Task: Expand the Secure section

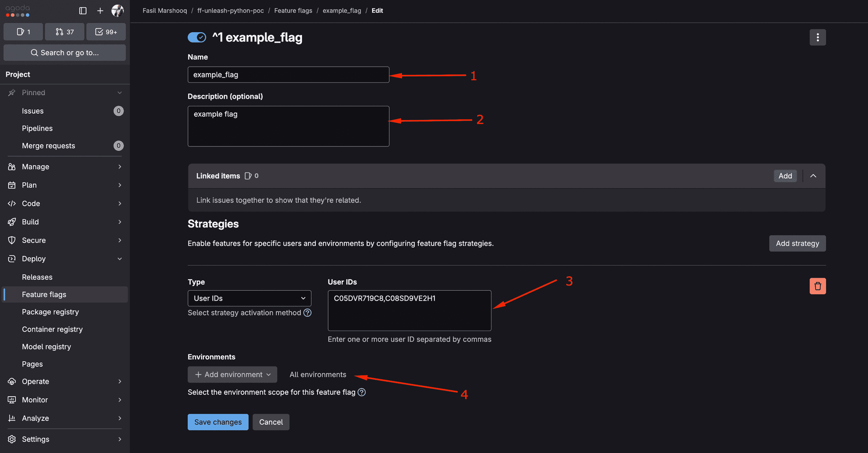Action: coord(65,240)
